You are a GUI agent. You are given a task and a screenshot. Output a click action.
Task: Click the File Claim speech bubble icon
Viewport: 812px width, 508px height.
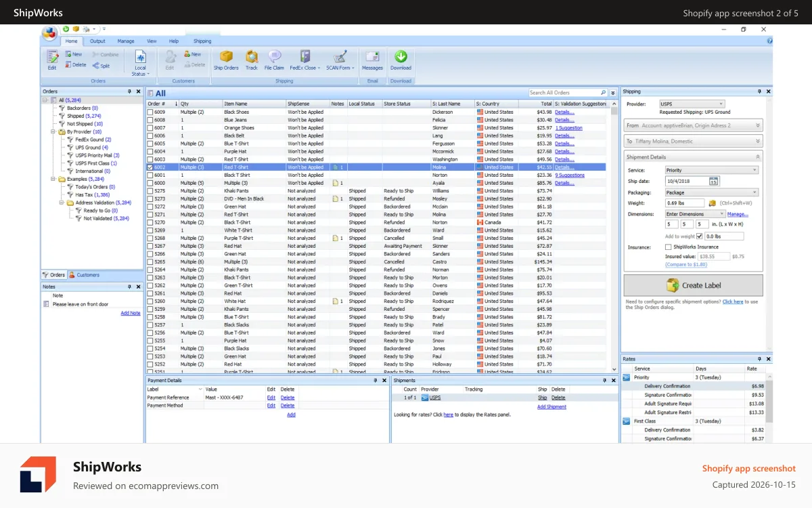[274, 57]
